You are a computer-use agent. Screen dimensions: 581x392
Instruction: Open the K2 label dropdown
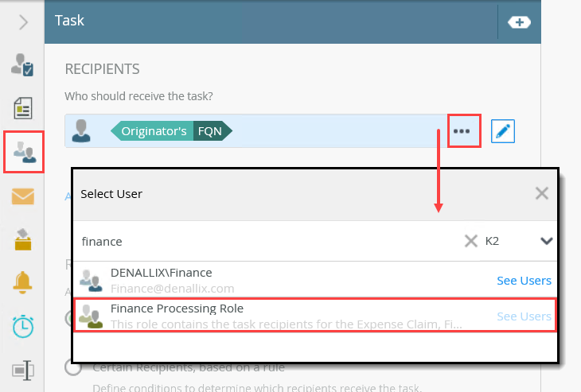(x=546, y=241)
